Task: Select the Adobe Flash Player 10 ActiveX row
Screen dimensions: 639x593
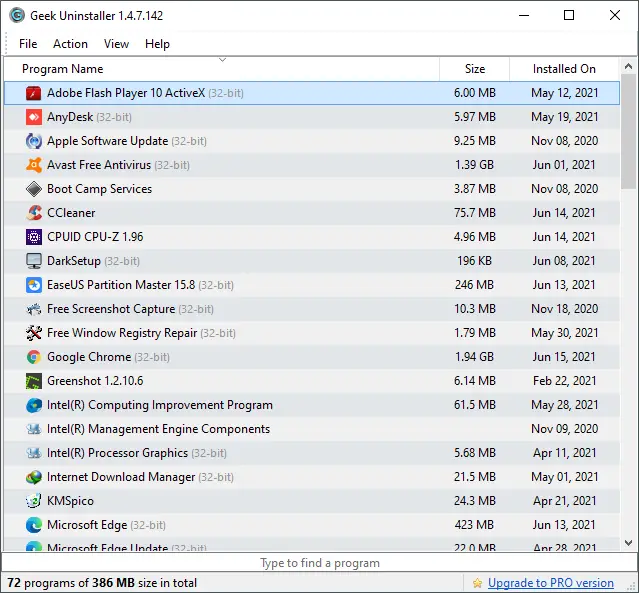Action: (x=312, y=93)
